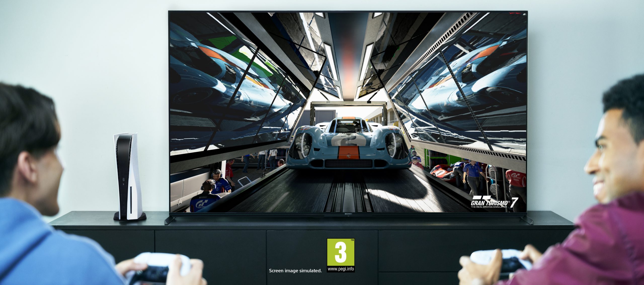Open the www.pegi.info link

click(341, 269)
